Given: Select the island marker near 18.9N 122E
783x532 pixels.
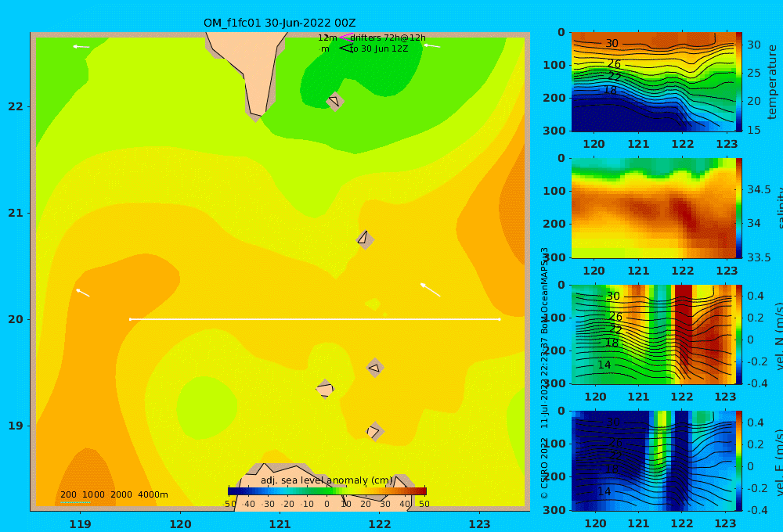Looking at the screenshot, I should 374,431.
